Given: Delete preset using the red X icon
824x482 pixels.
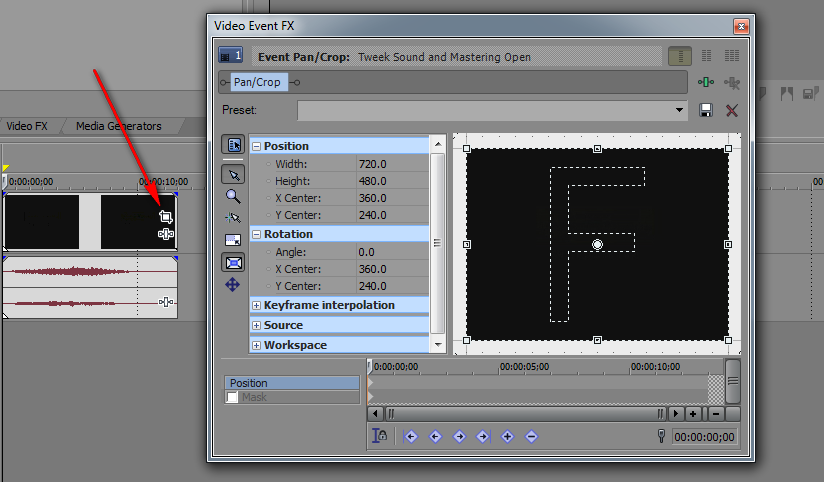Looking at the screenshot, I should coord(732,110).
